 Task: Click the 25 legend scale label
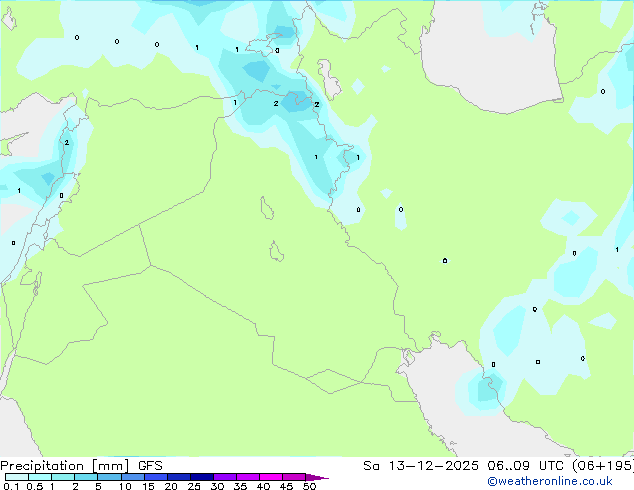pyautogui.click(x=194, y=486)
